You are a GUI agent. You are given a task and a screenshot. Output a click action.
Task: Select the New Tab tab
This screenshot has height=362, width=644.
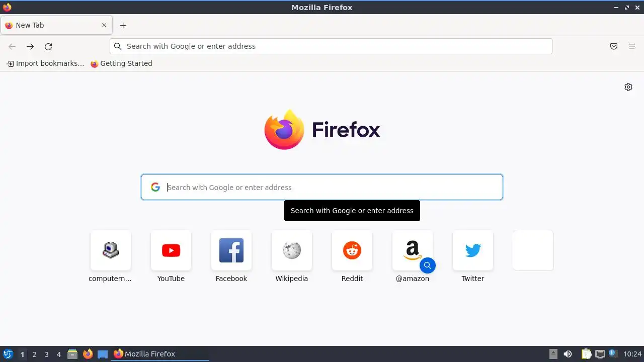(x=56, y=25)
